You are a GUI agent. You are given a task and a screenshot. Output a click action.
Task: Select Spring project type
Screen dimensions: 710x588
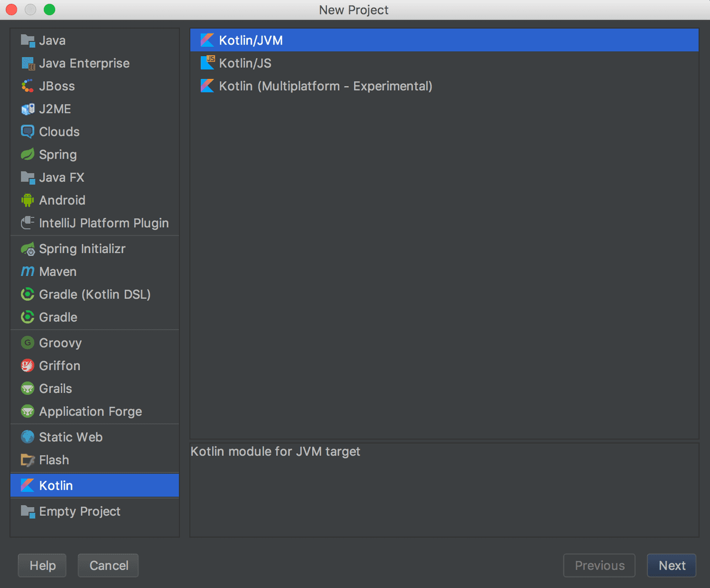pyautogui.click(x=58, y=155)
